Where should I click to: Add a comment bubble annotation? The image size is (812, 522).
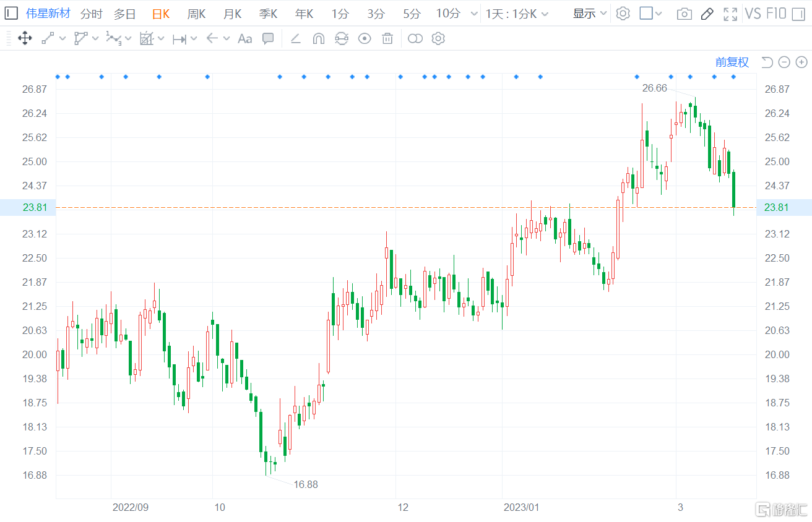(x=268, y=38)
